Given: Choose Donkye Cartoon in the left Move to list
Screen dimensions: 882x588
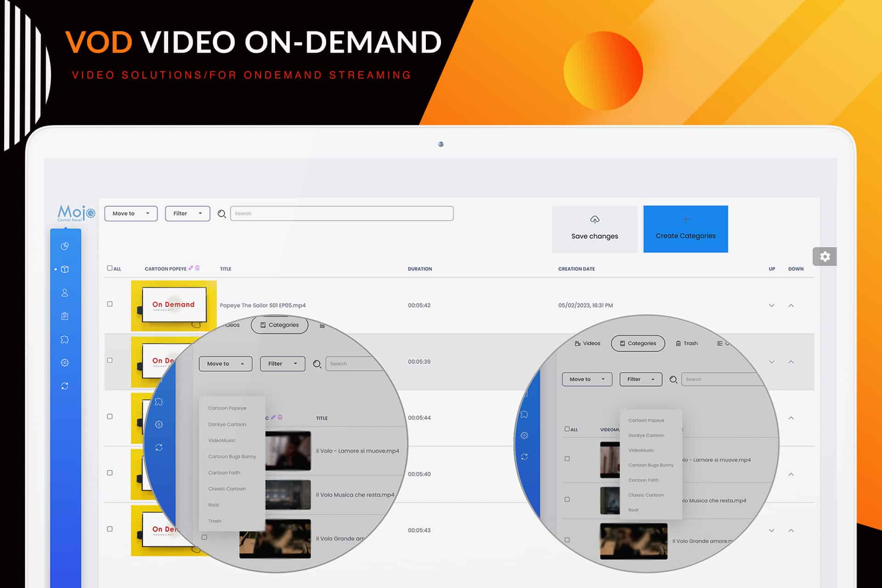Looking at the screenshot, I should pos(227,424).
